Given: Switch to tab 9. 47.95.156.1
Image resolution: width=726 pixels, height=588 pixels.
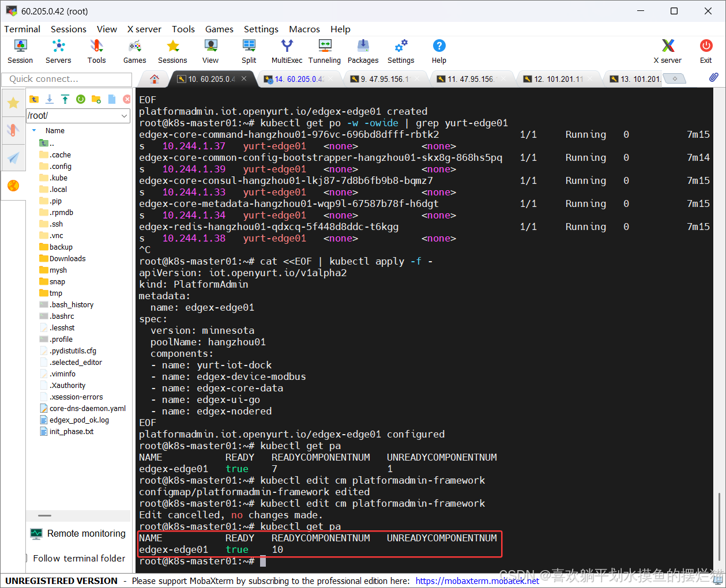Looking at the screenshot, I should click(x=385, y=79).
